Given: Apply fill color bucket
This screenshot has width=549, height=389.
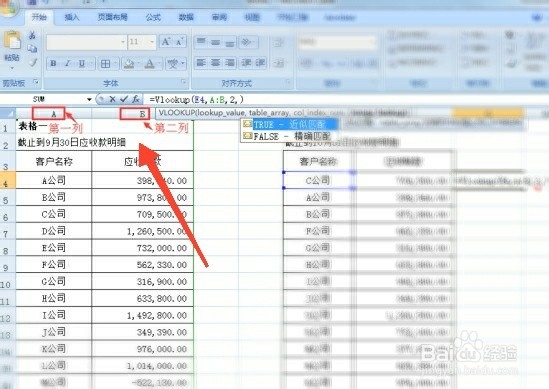Looking at the screenshot, I should pos(129,64).
